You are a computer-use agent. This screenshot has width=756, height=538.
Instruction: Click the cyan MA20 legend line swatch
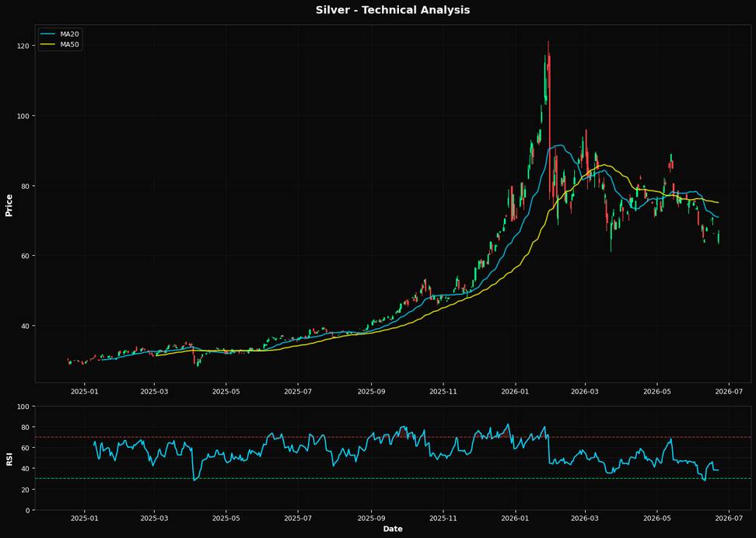click(x=48, y=34)
